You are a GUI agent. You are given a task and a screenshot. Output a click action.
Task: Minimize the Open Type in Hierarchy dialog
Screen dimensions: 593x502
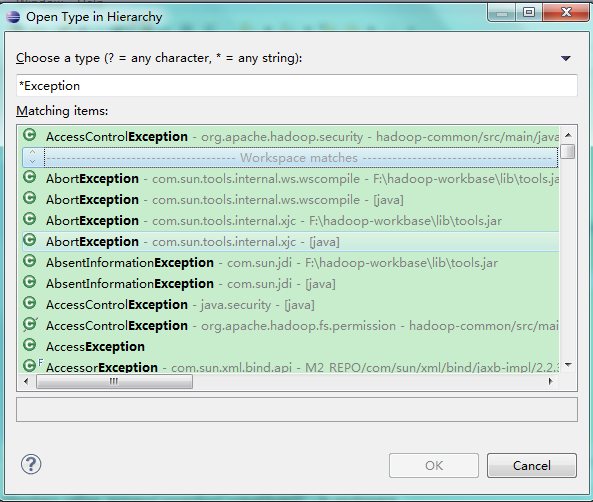[x=502, y=12]
